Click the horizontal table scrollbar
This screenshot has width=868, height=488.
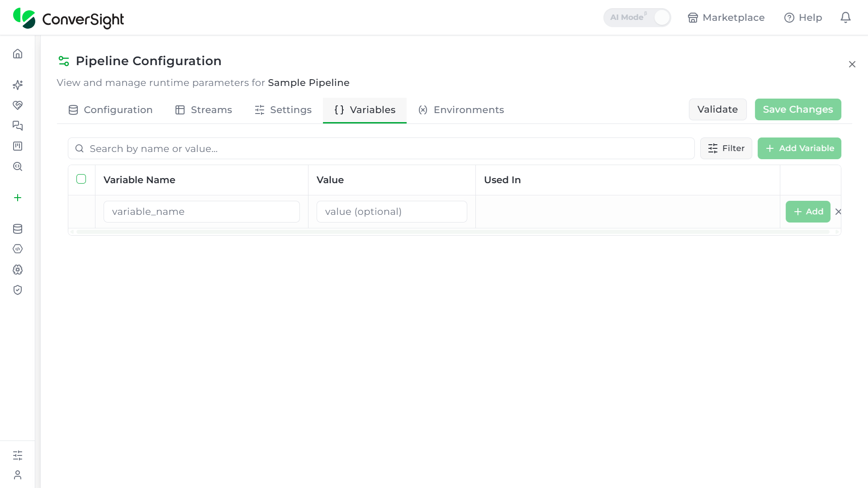tap(453, 232)
